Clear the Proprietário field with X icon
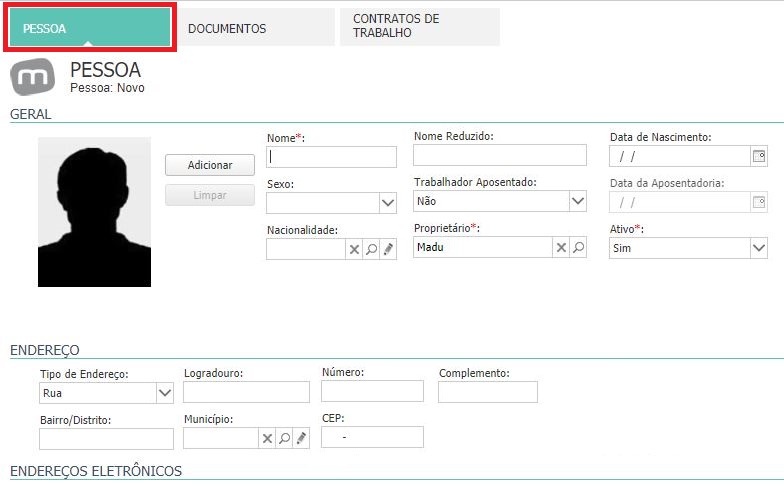784x486 pixels. [x=561, y=247]
